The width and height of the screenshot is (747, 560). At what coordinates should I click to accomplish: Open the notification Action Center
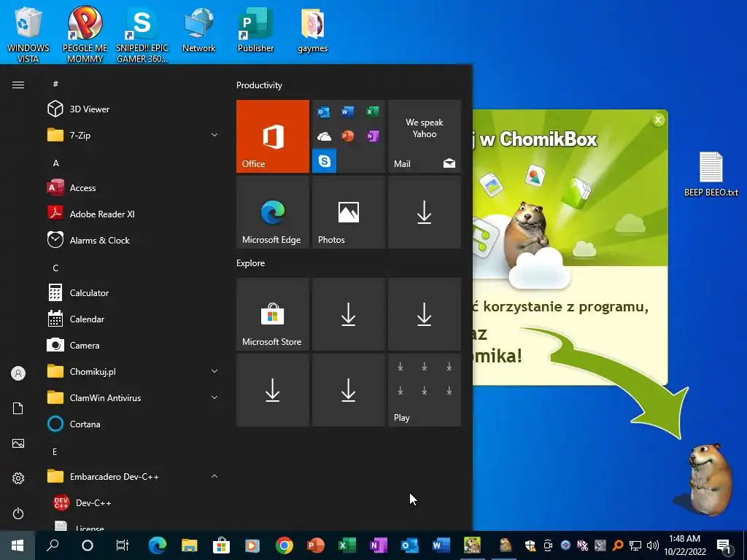(x=724, y=545)
